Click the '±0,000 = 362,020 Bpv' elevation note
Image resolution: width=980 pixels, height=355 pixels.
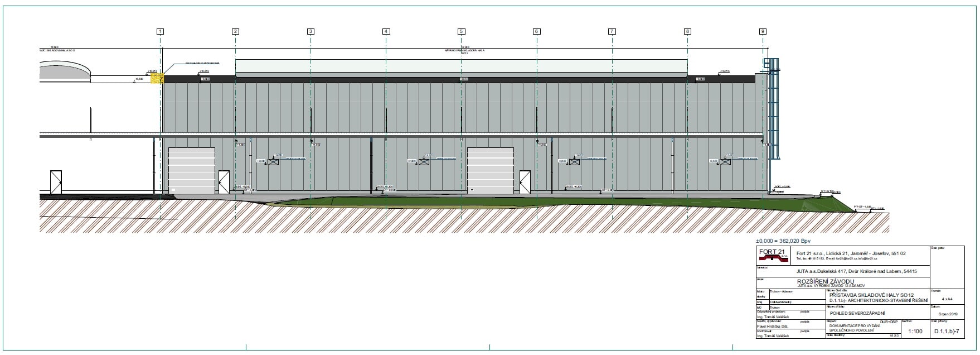tap(783, 241)
